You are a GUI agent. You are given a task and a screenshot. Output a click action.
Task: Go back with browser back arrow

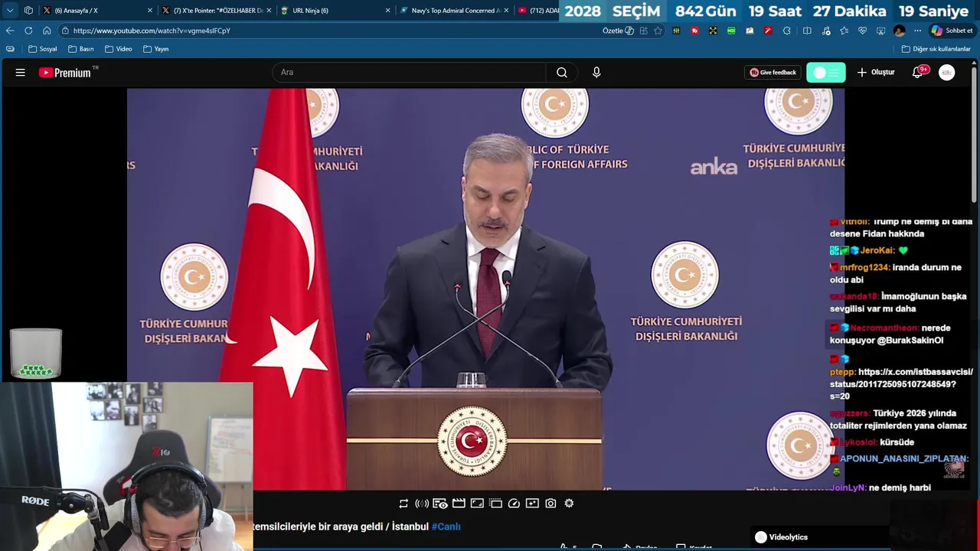[x=10, y=31]
